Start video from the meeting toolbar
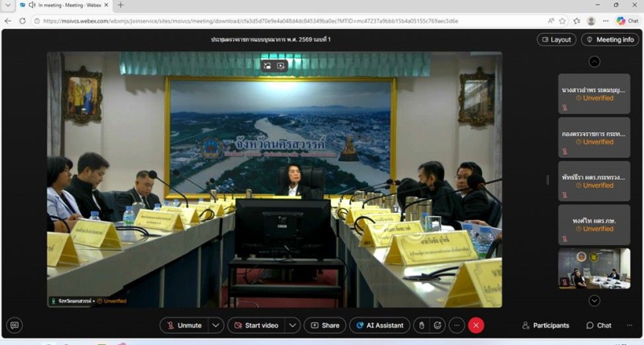 tap(255, 325)
